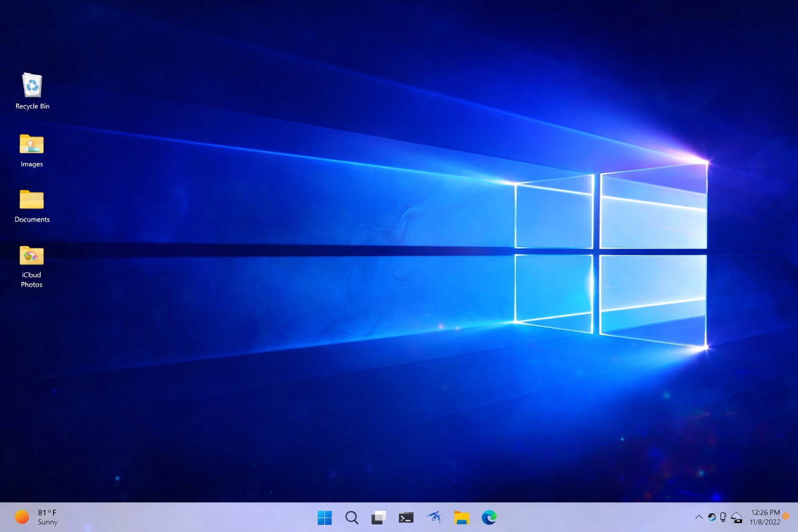Open taskbar Search magnifier
Screen dimensions: 798x532
pyautogui.click(x=352, y=517)
